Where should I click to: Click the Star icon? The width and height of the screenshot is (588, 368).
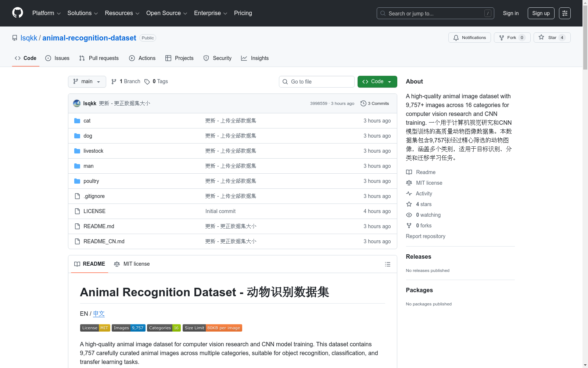[x=541, y=37]
